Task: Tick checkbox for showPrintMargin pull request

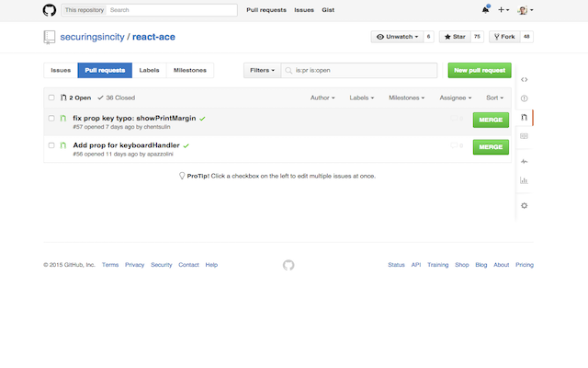Action: 51,118
